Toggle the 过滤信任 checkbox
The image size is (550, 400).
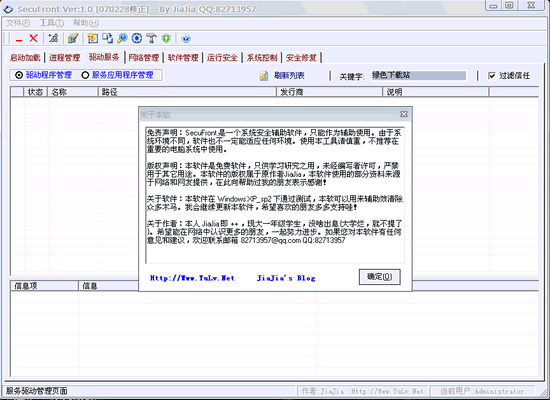[x=492, y=75]
